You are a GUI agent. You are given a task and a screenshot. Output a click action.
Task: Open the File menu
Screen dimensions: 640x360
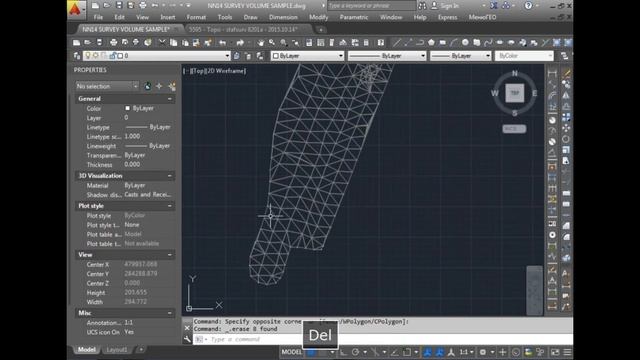98,17
